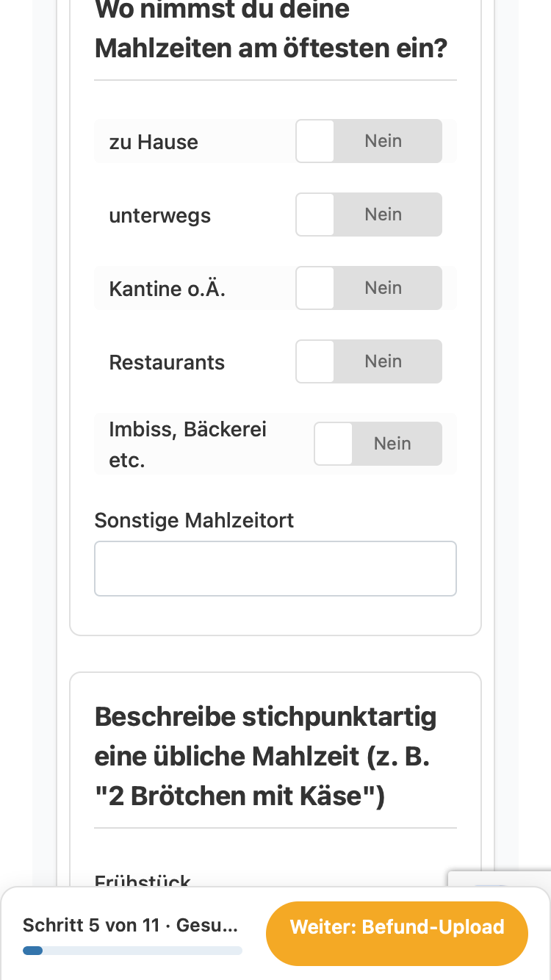
Task: Click the 'Imbiss, Bäckerei etc.' label text
Action: tap(188, 444)
